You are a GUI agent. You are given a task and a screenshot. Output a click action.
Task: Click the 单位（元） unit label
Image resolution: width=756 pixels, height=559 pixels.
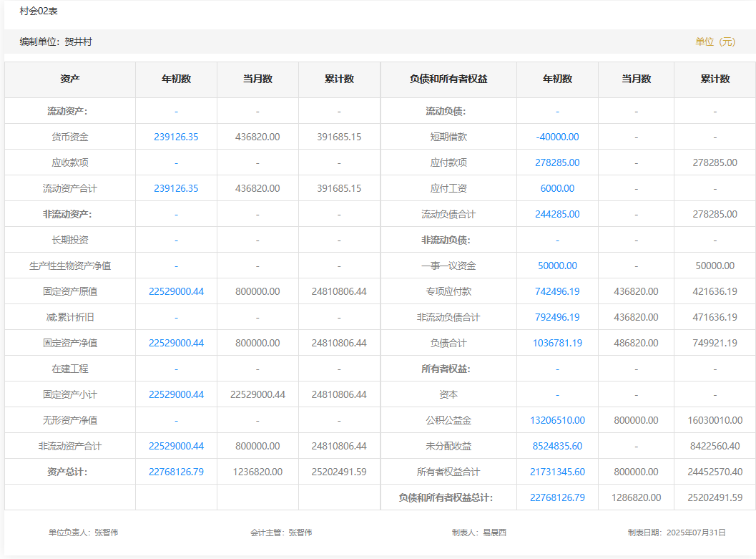pos(715,42)
